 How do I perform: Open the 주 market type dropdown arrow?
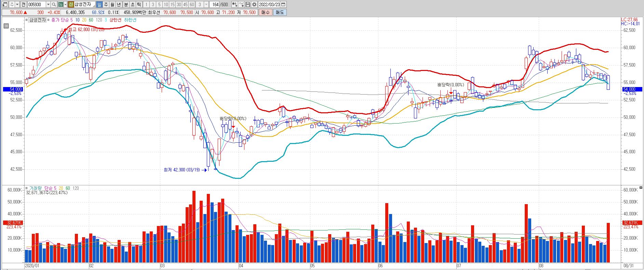[17, 4]
